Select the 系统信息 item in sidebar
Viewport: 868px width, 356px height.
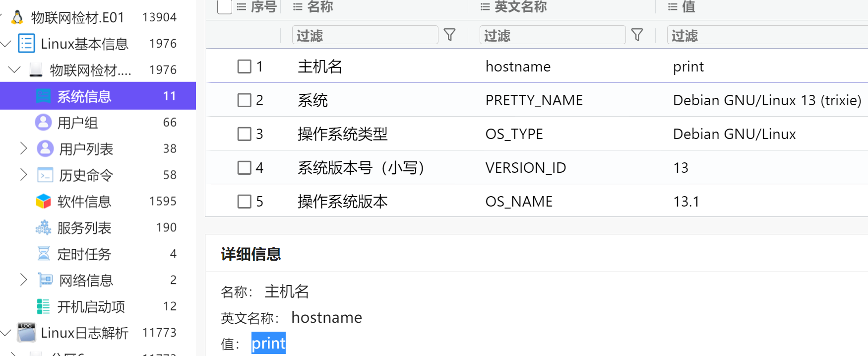coord(84,96)
